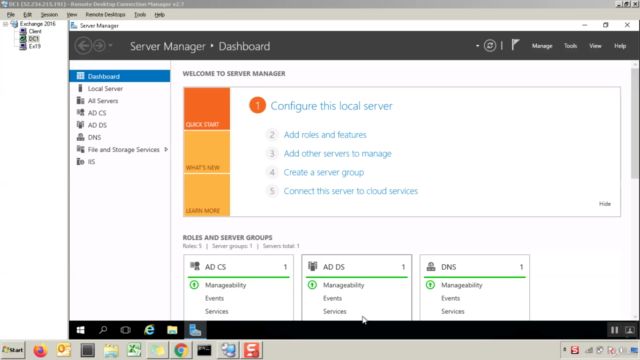The image size is (640, 360).
Task: Click the DNS icon in sidebar
Action: (x=80, y=137)
